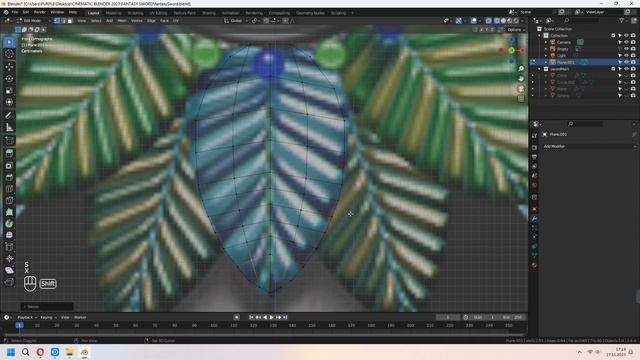Open the Edit Mode dropdown

click(x=34, y=20)
